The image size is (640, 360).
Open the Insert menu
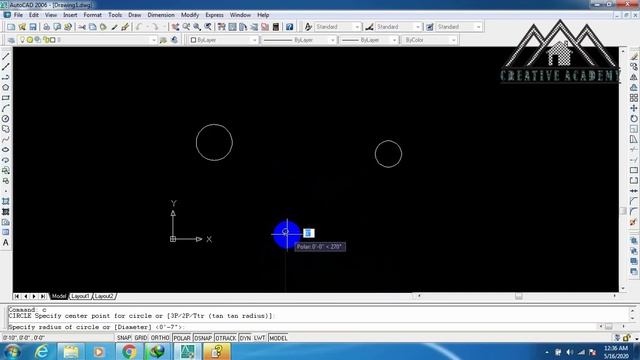coord(70,15)
